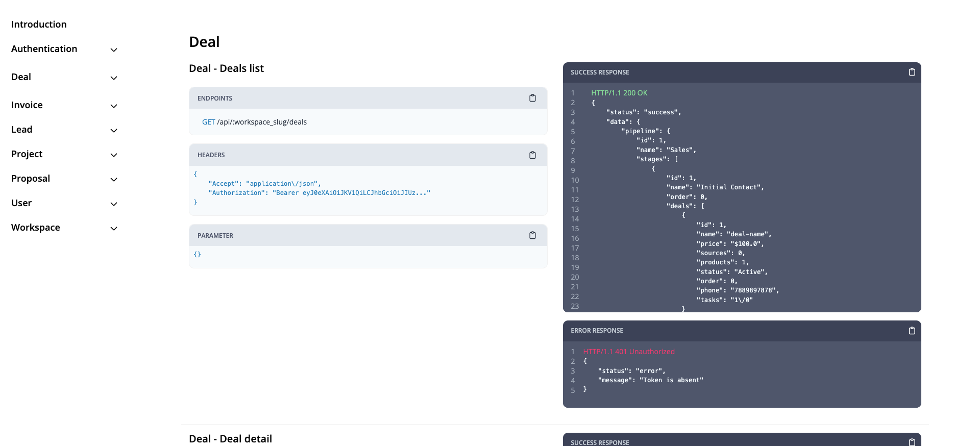Select Authentication in the sidebar
The height and width of the screenshot is (446, 980).
pyautogui.click(x=44, y=49)
